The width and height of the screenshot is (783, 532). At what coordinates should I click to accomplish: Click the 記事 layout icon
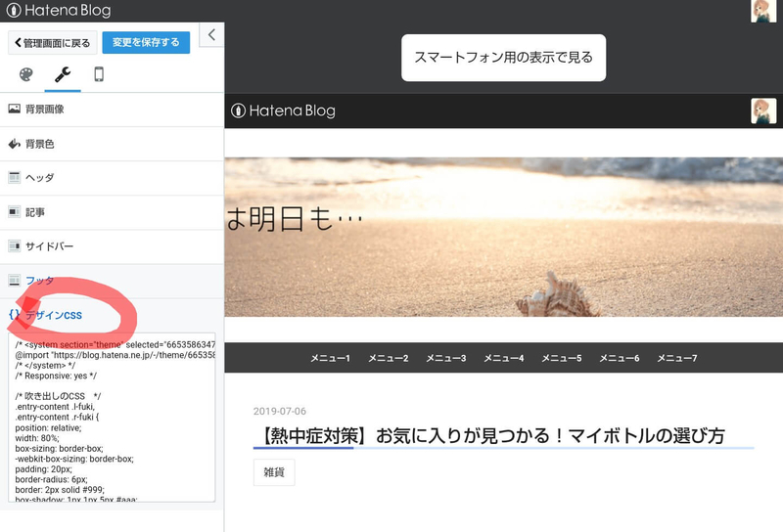[14, 212]
